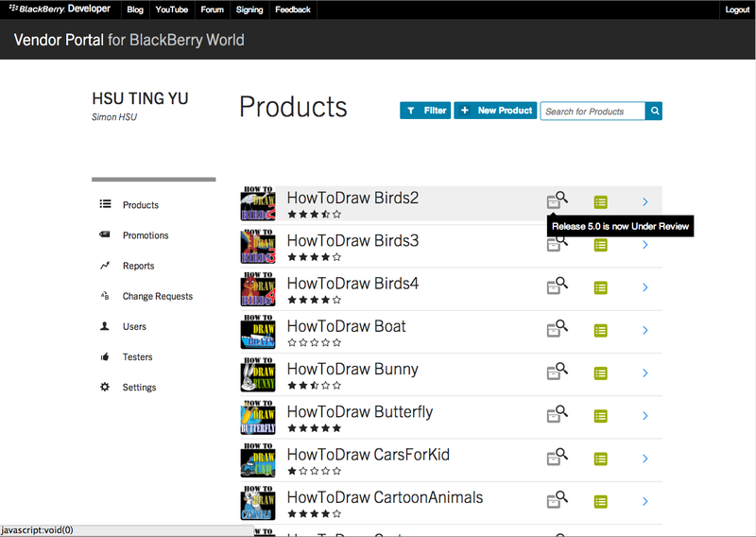
Task: Click the Change Requests icon in sidebar
Action: tap(105, 296)
